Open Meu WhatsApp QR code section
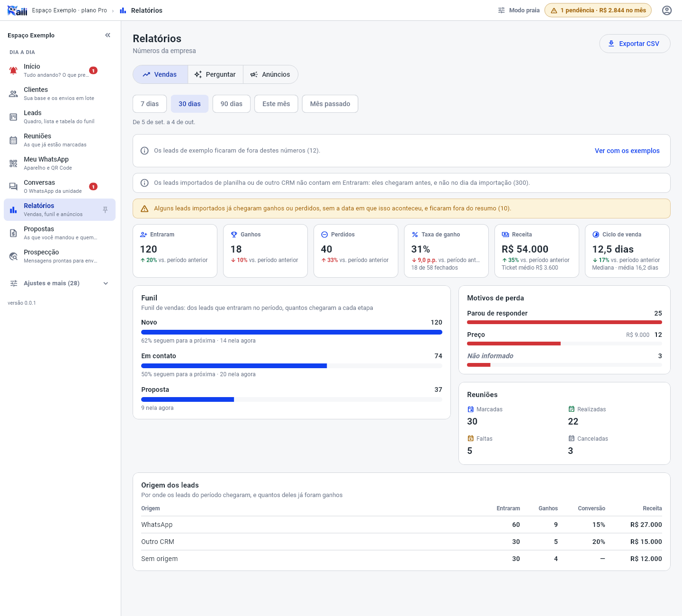Image resolution: width=682 pixels, height=616 pixels. 60,163
